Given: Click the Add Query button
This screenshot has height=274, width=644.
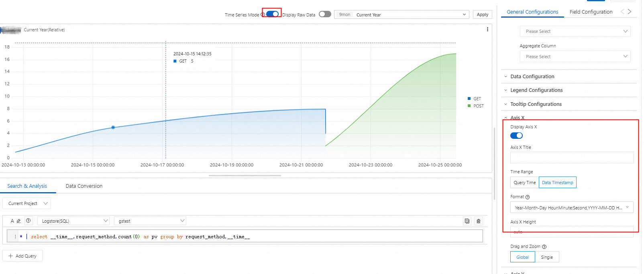Looking at the screenshot, I should tap(22, 256).
